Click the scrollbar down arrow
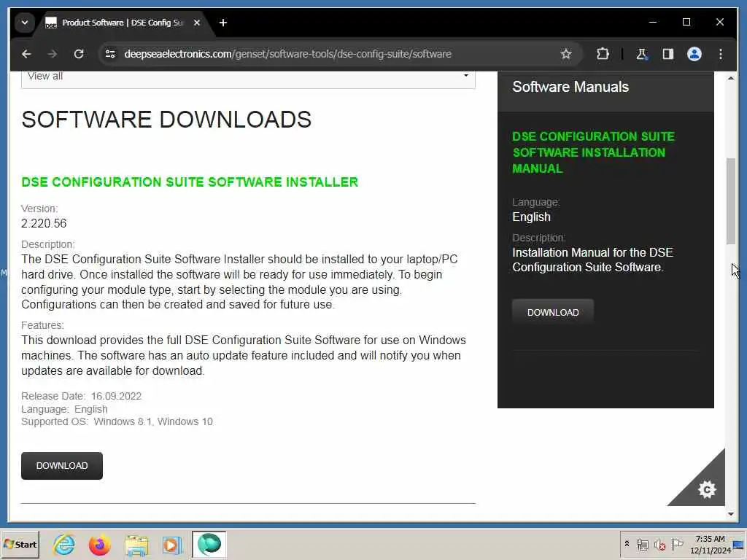 pyautogui.click(x=731, y=514)
